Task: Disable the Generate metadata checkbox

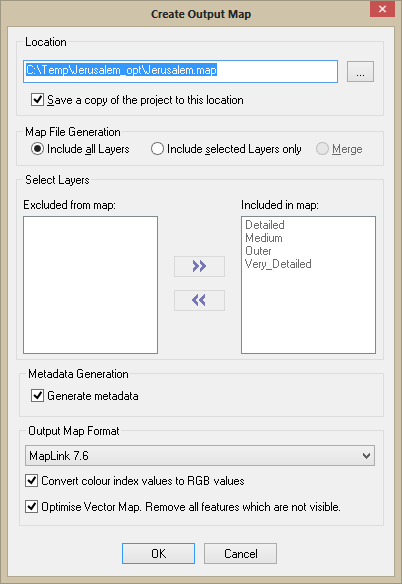Action: click(x=37, y=396)
